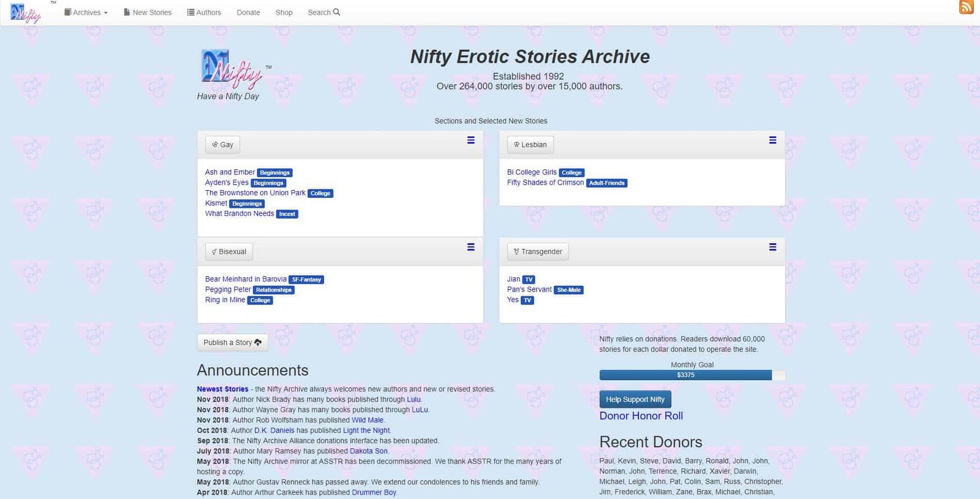Open the story Pegging Peter
Image resolution: width=980 pixels, height=499 pixels.
point(228,289)
